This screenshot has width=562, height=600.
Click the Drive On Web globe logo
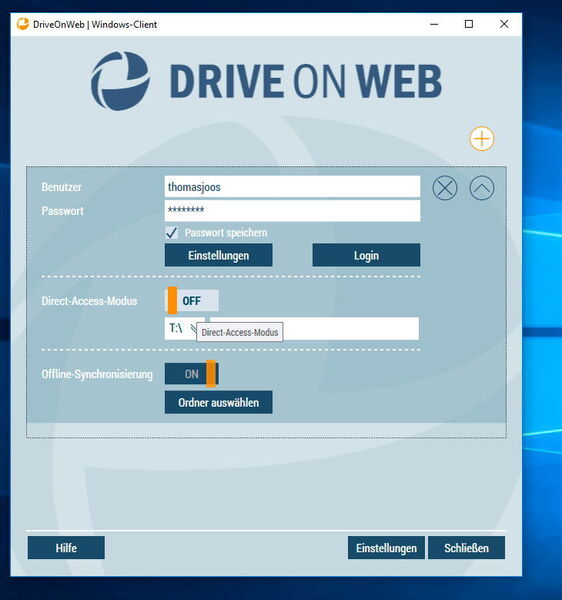tap(121, 81)
